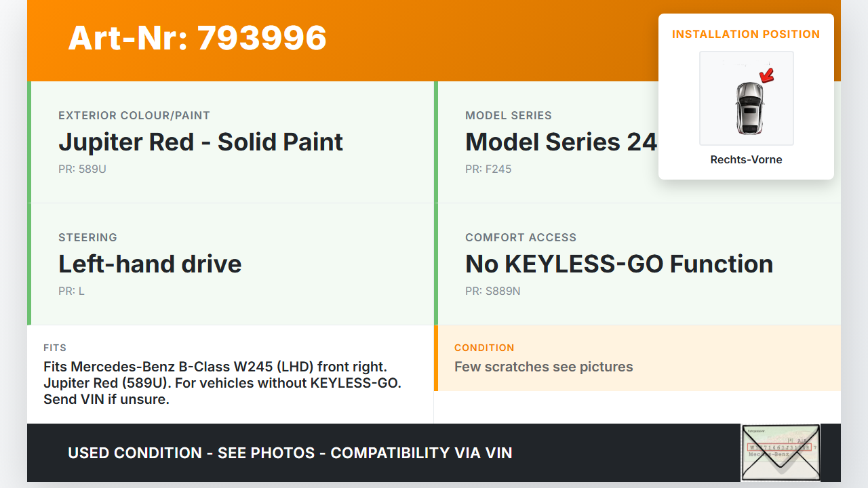Click the PR: L steering code
Screen dimensions: 868x488
[71, 291]
